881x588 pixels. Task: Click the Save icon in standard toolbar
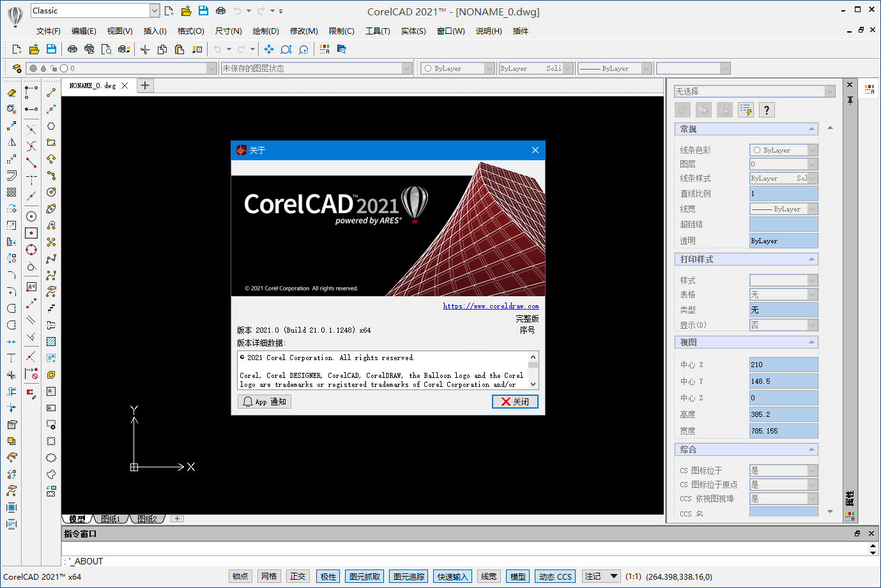[51, 49]
